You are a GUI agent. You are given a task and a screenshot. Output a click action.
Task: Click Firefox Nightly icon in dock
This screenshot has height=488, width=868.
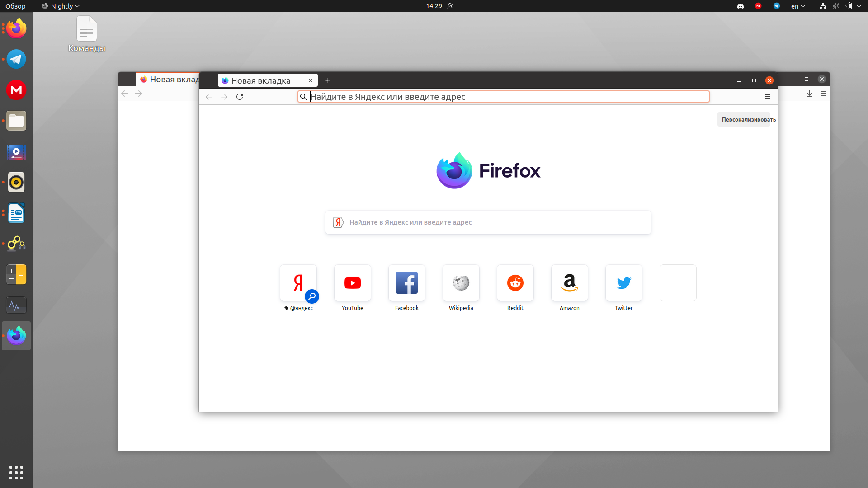point(16,336)
